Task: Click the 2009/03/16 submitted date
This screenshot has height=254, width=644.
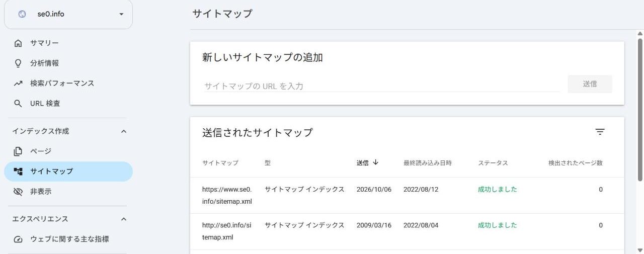Action: pos(374,225)
